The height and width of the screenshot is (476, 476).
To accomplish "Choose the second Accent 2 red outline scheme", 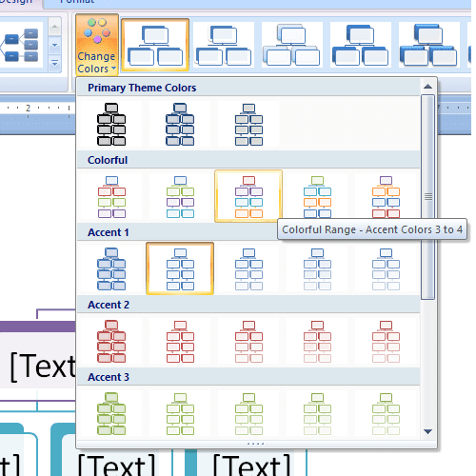I will point(180,341).
